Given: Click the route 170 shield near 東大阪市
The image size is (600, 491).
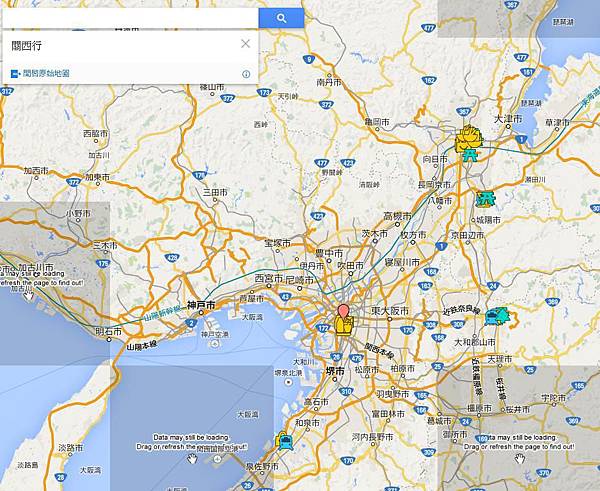Looking at the screenshot, I should [408, 330].
